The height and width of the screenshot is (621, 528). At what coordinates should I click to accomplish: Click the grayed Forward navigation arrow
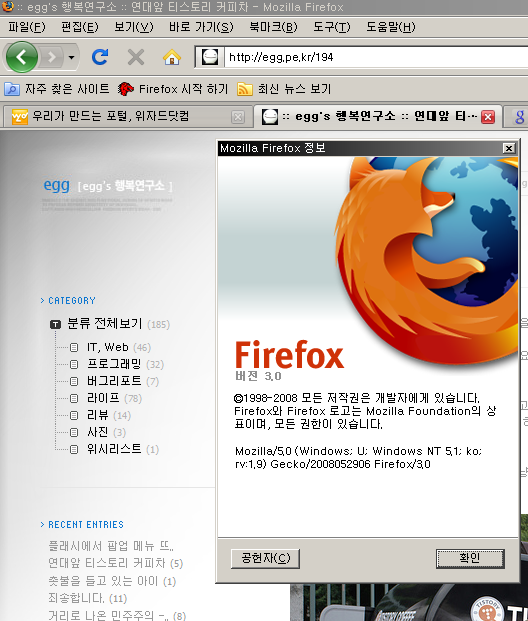[x=51, y=57]
